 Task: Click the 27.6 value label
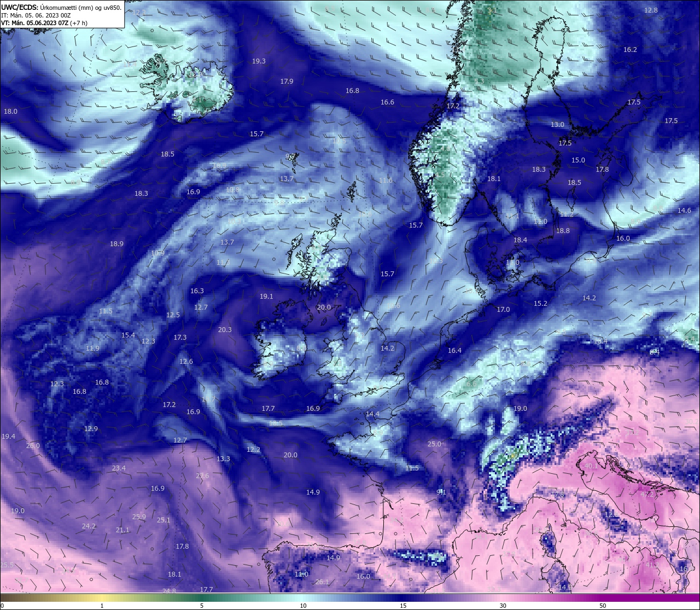pos(202,476)
